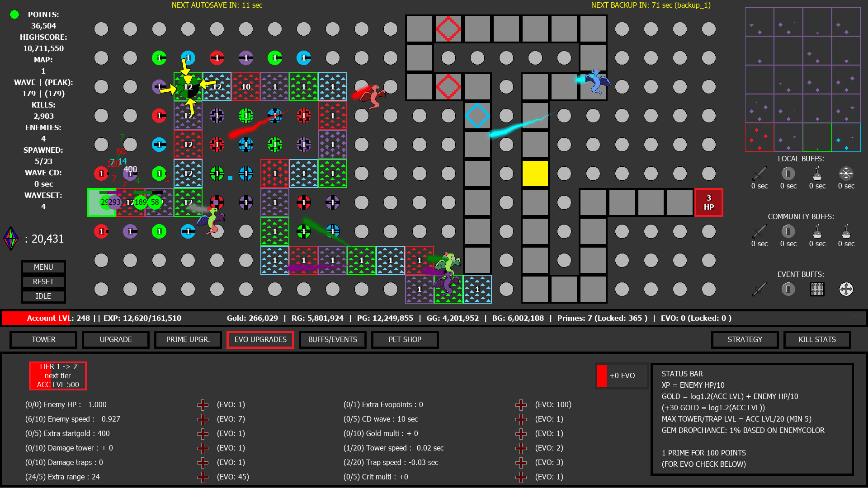Open the BUFFS/EVENTS tab
This screenshot has height=488, width=868.
point(332,340)
